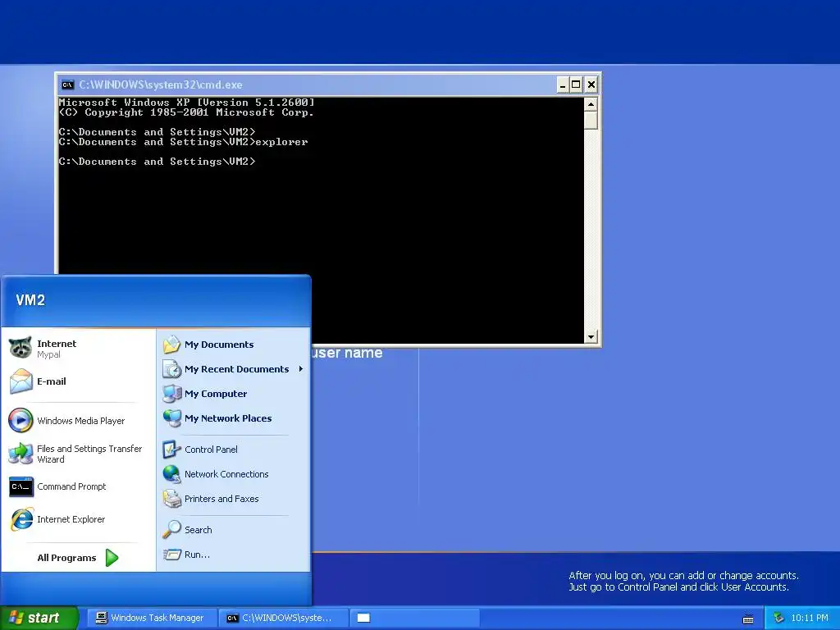
Task: Select My Documents menu label
Action: (219, 345)
